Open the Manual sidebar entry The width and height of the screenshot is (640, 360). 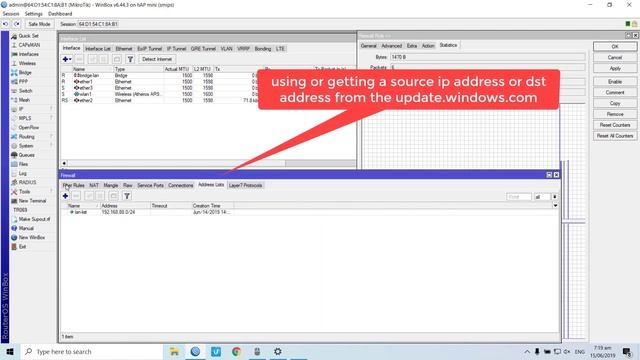[26, 228]
